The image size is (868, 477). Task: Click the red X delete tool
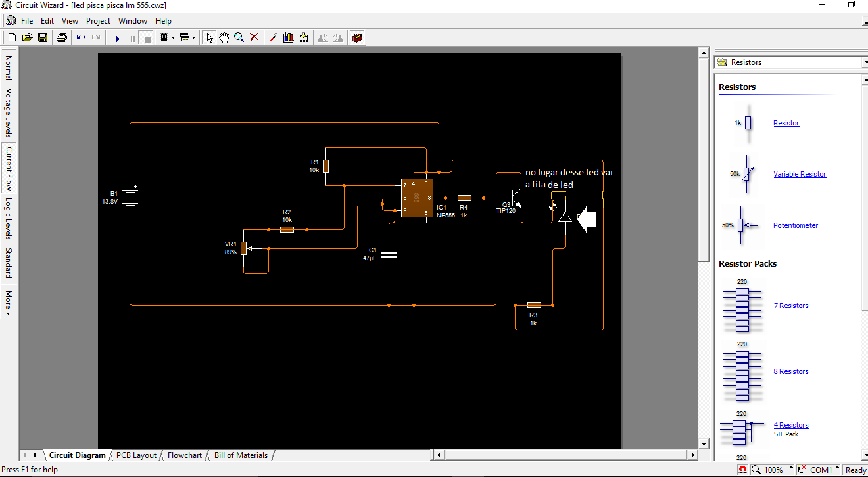tap(254, 37)
